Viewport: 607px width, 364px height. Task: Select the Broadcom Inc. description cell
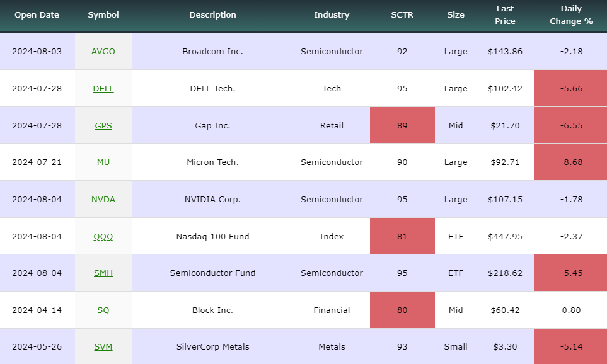(212, 52)
